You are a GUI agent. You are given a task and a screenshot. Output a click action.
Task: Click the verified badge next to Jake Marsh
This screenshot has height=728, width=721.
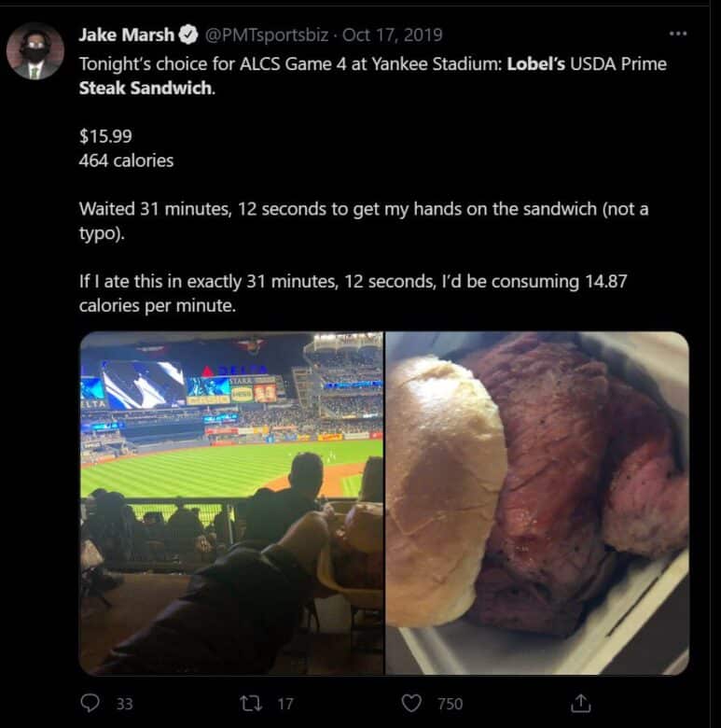point(188,35)
